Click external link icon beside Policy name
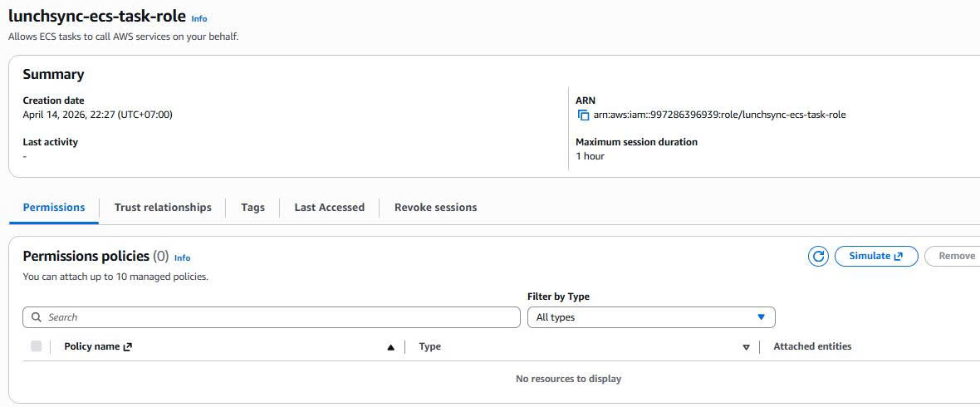Screen dimensions: 980x407 [128, 347]
